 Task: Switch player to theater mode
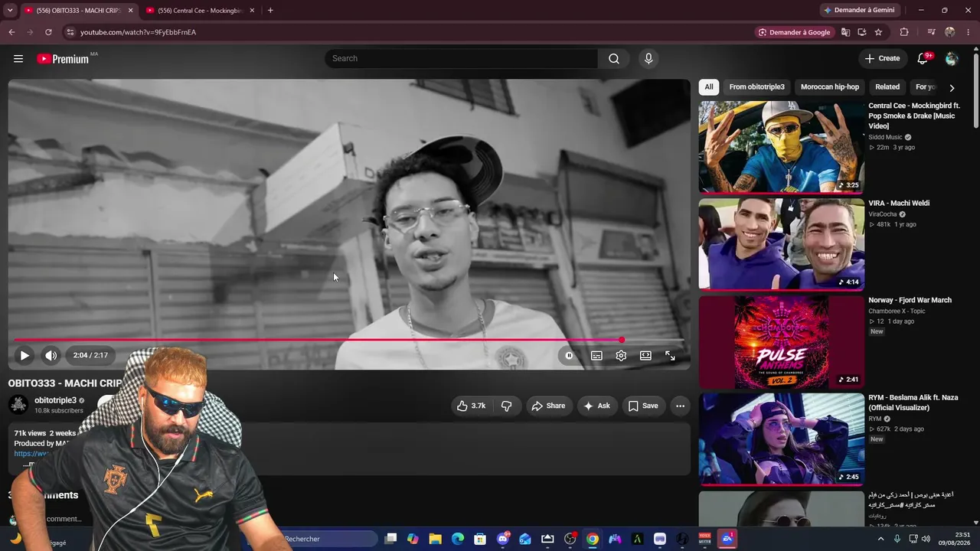(x=645, y=355)
